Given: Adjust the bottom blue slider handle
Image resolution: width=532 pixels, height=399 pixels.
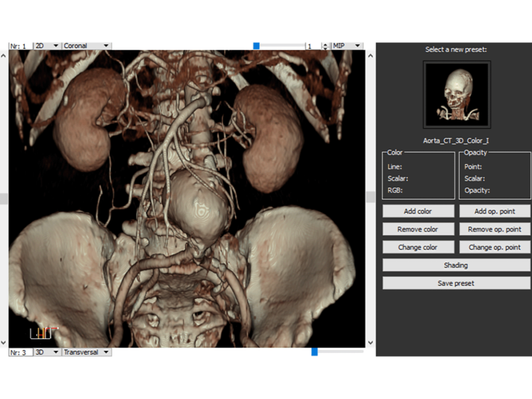Looking at the screenshot, I should [314, 352].
